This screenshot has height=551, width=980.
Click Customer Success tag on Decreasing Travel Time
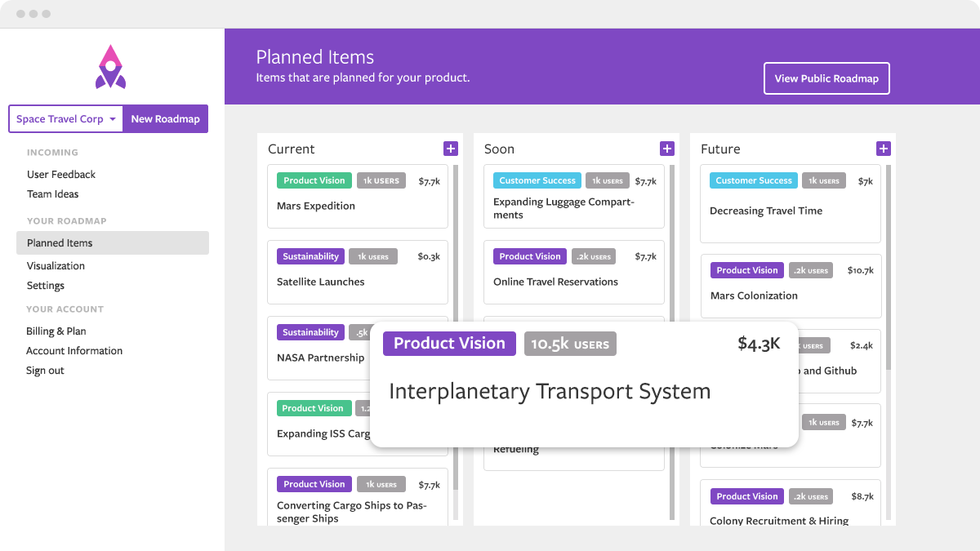(753, 180)
